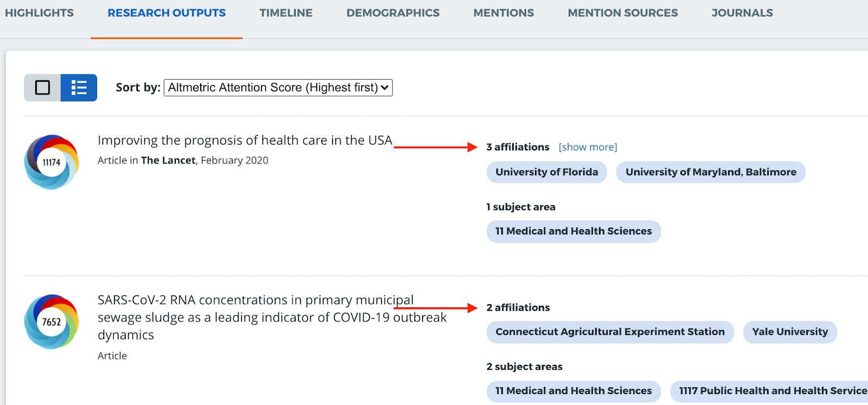Open the Sort by dropdown
The width and height of the screenshot is (868, 405).
278,87
